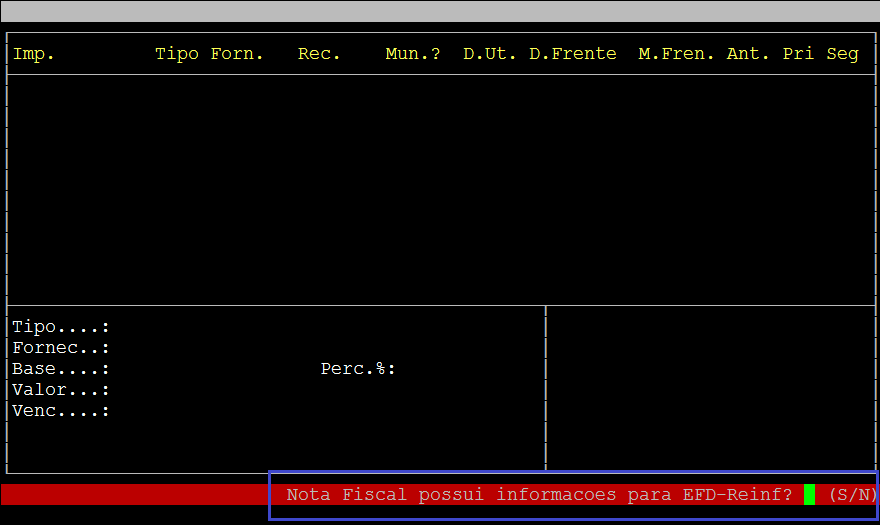The image size is (880, 525).
Task: Click the Fornec..: field label
Action: tap(61, 348)
